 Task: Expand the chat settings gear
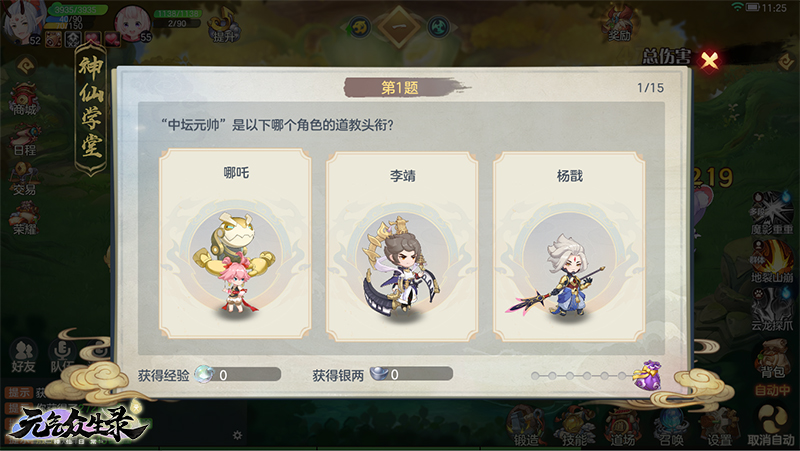click(x=237, y=435)
